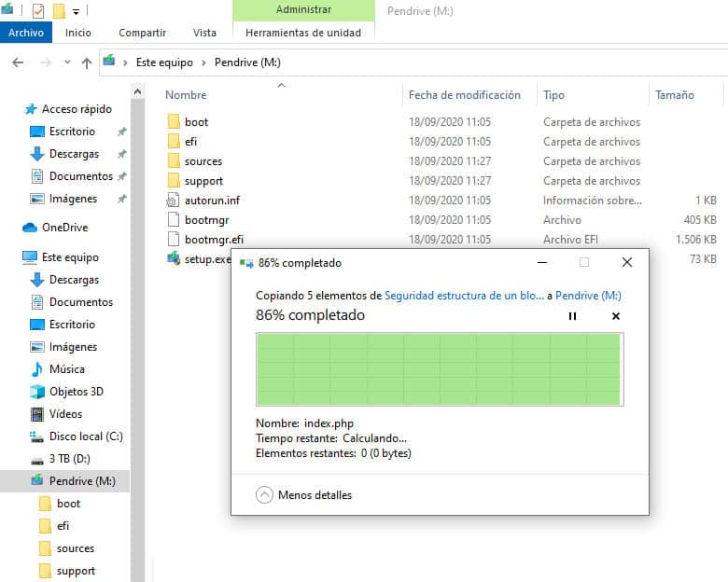Image resolution: width=728 pixels, height=582 pixels.
Task: Click the back navigation arrow
Action: (18, 62)
